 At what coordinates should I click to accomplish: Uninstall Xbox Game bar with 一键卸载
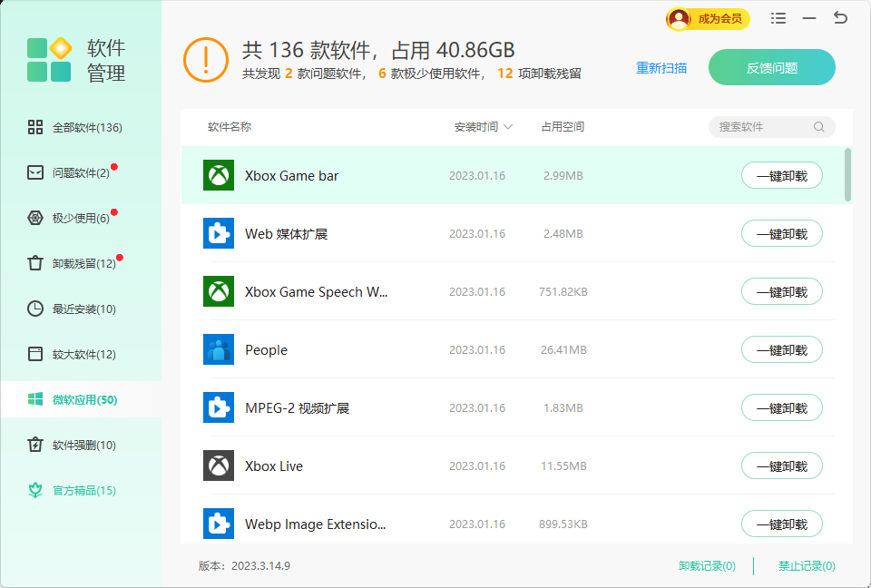coord(781,176)
